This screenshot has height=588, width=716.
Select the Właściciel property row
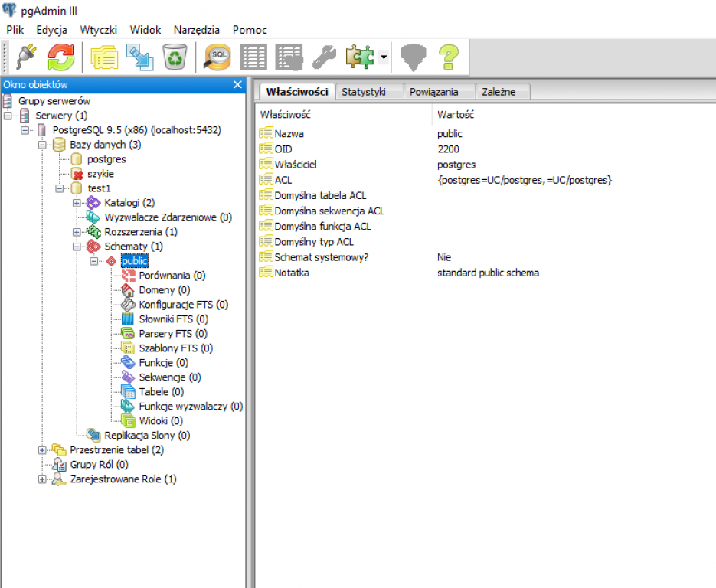coord(486,165)
